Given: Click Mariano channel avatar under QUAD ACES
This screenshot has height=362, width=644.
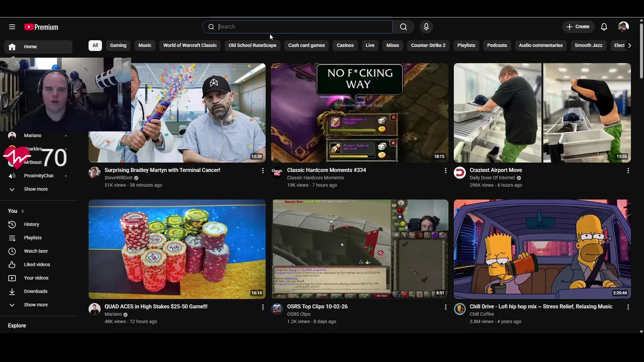Looking at the screenshot, I should (x=95, y=309).
